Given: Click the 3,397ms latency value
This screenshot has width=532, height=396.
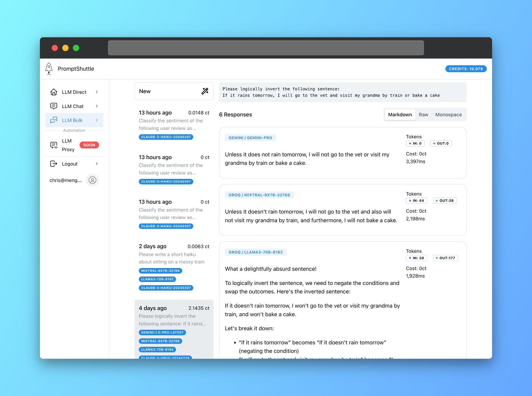Looking at the screenshot, I should click(415, 162).
